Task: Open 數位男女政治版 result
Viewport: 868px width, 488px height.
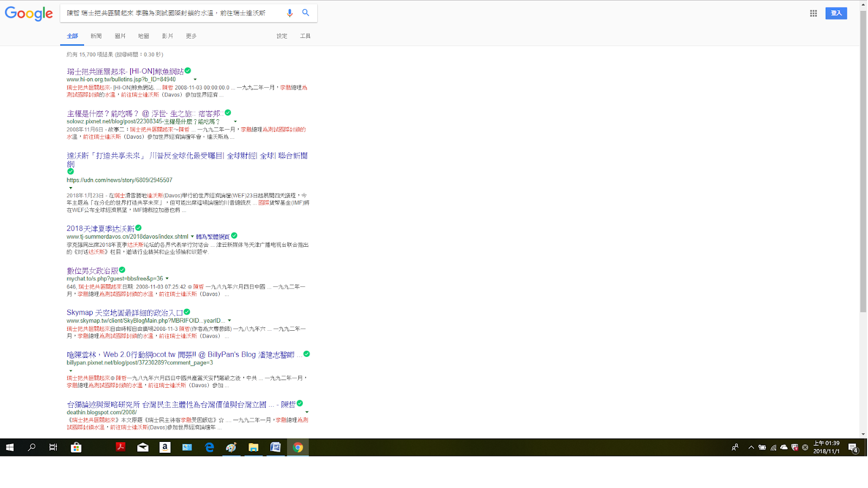Action: pos(92,270)
